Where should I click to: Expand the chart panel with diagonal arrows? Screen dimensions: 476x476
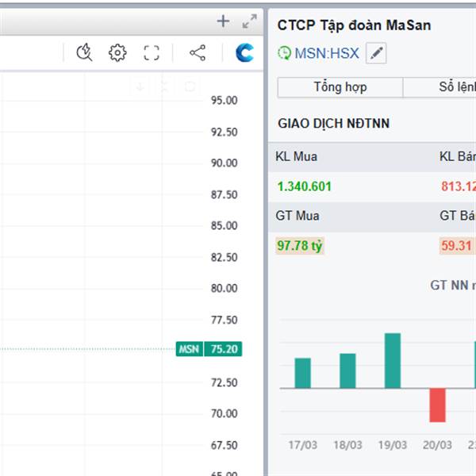click(x=249, y=21)
